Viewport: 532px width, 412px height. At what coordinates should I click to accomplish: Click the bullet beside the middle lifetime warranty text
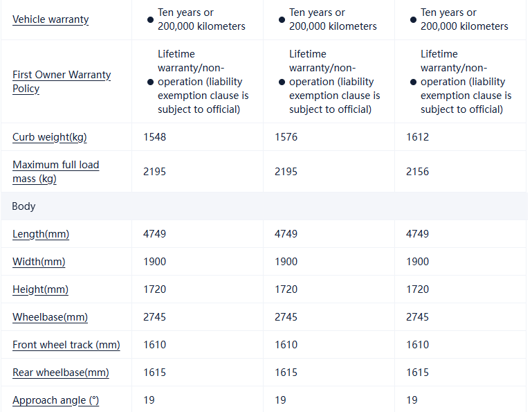[282, 82]
